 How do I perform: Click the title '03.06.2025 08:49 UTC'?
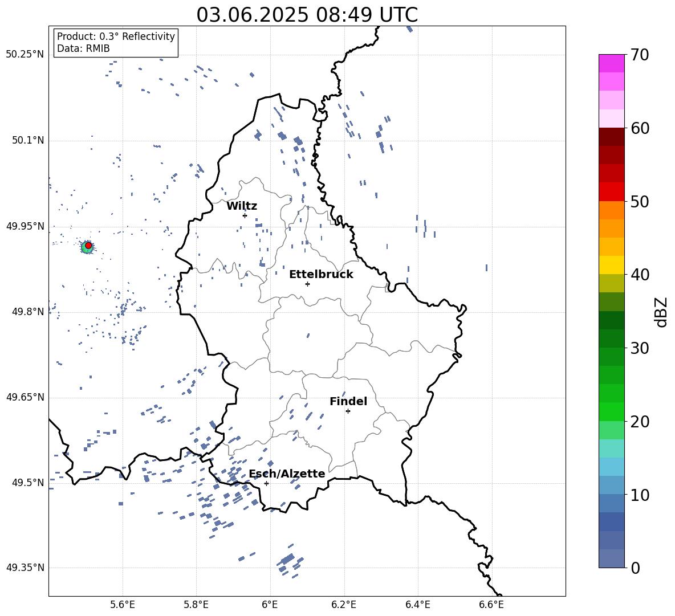coord(307,15)
